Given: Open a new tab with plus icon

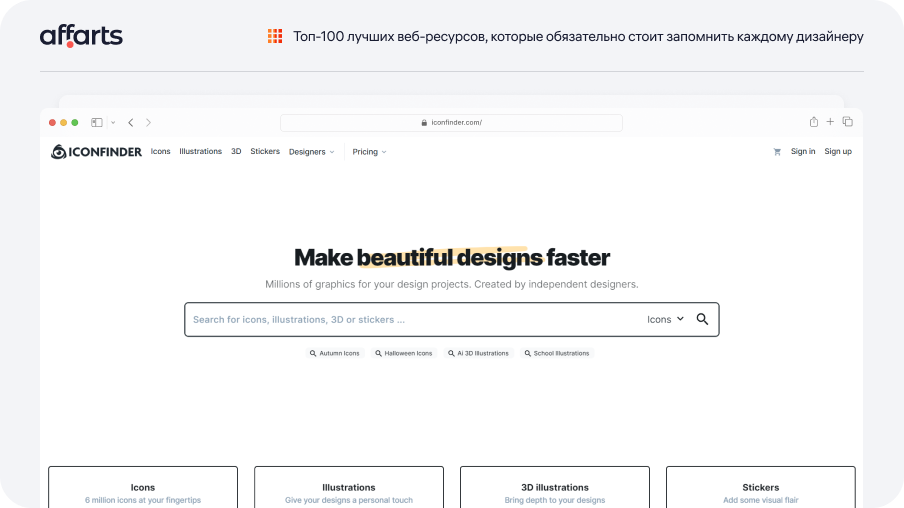Looking at the screenshot, I should point(830,122).
